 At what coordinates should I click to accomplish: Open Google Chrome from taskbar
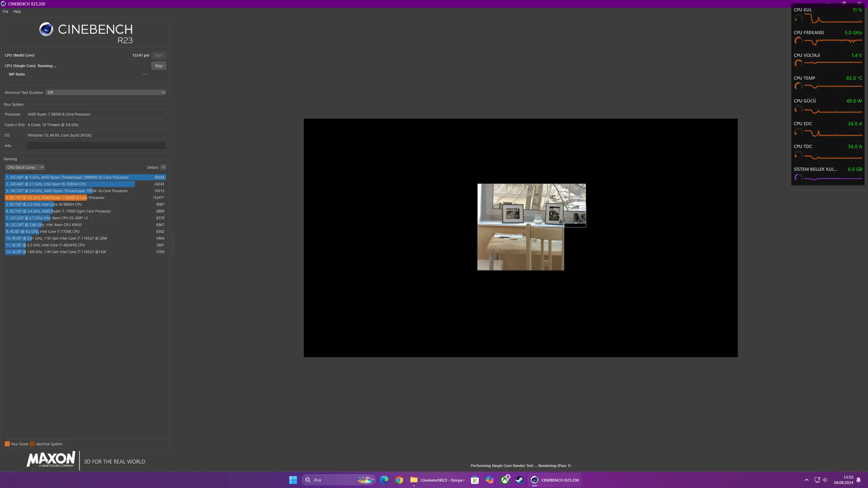399,480
